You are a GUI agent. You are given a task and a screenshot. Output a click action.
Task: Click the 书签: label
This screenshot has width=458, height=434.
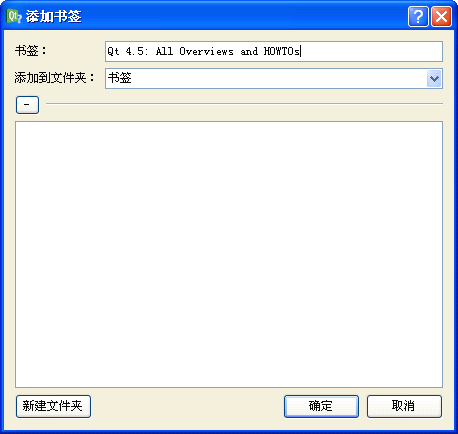(31, 51)
